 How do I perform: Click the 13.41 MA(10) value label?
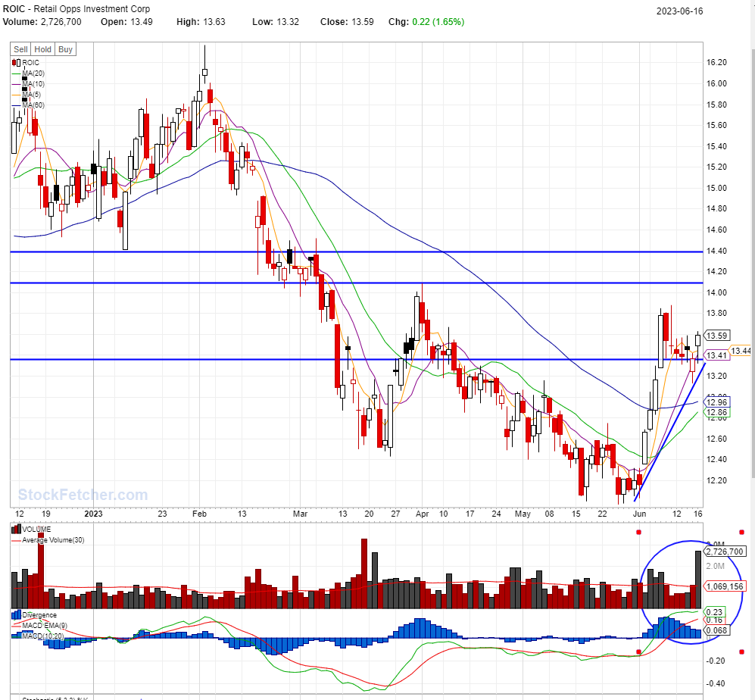716,355
